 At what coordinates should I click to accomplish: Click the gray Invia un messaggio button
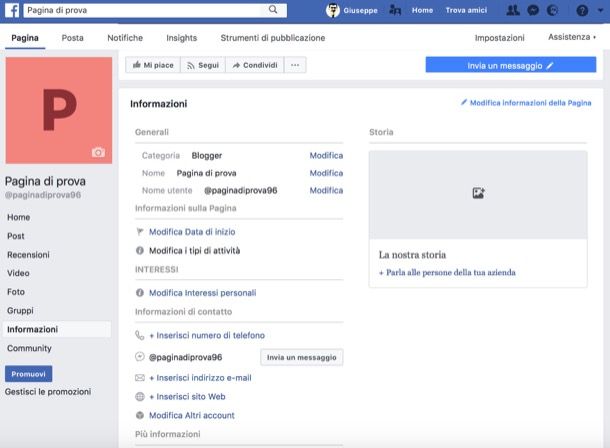[x=301, y=357]
